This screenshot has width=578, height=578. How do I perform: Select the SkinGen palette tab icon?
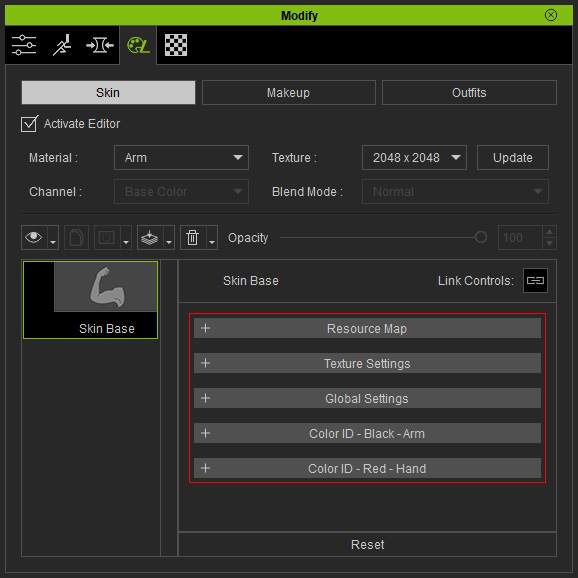(138, 45)
